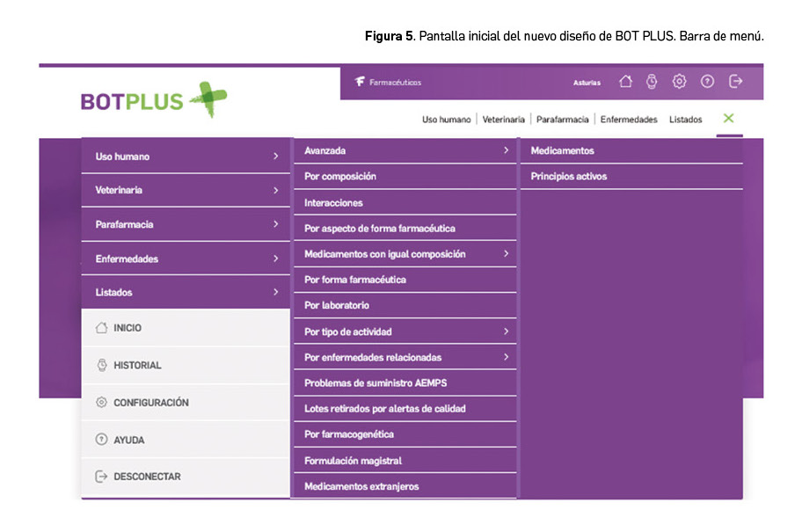The height and width of the screenshot is (532, 802).
Task: Select INICIO in the side menu
Action: (x=127, y=328)
